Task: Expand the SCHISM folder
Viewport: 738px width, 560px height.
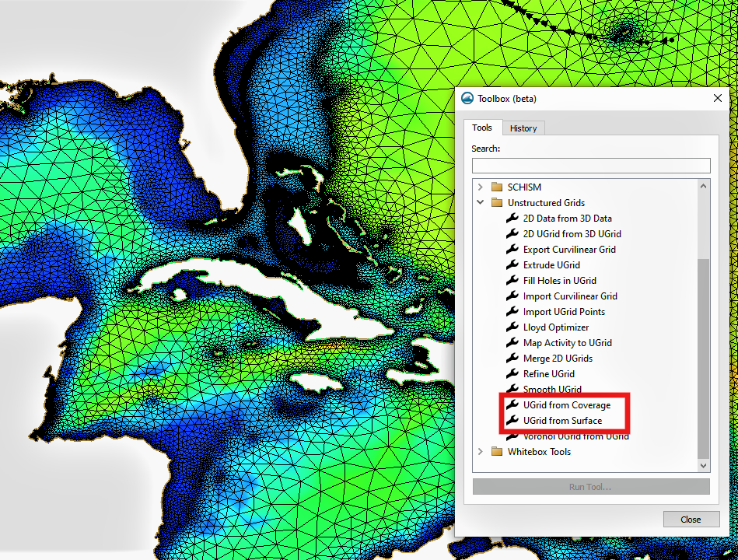Action: click(x=481, y=187)
